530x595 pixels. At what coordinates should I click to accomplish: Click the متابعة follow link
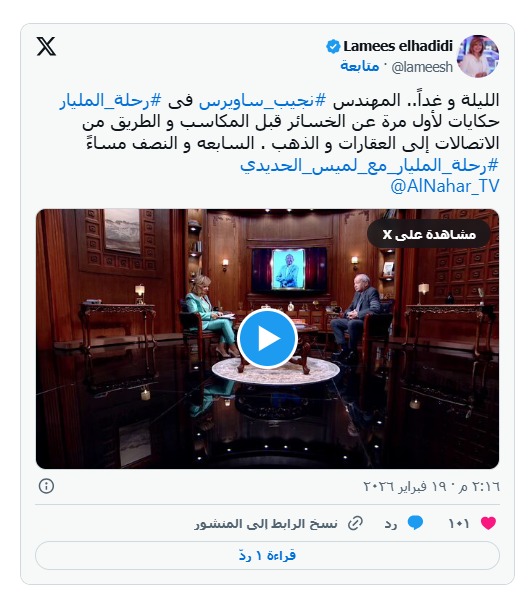click(360, 66)
